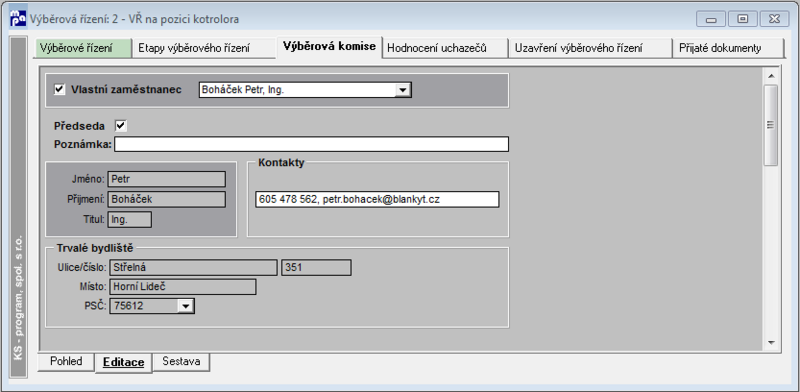Click the Kontakty group label
This screenshot has height=392, width=800.
pos(281,162)
